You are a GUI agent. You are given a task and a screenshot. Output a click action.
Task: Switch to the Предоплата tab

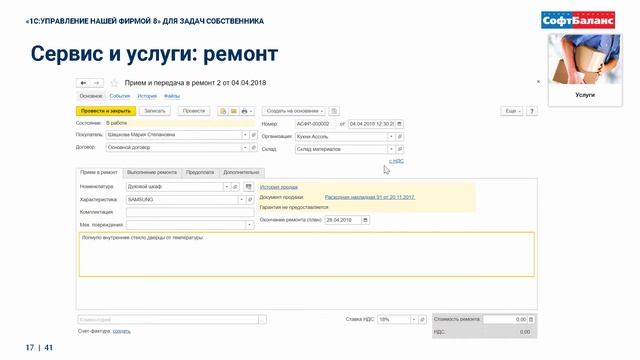[200, 173]
